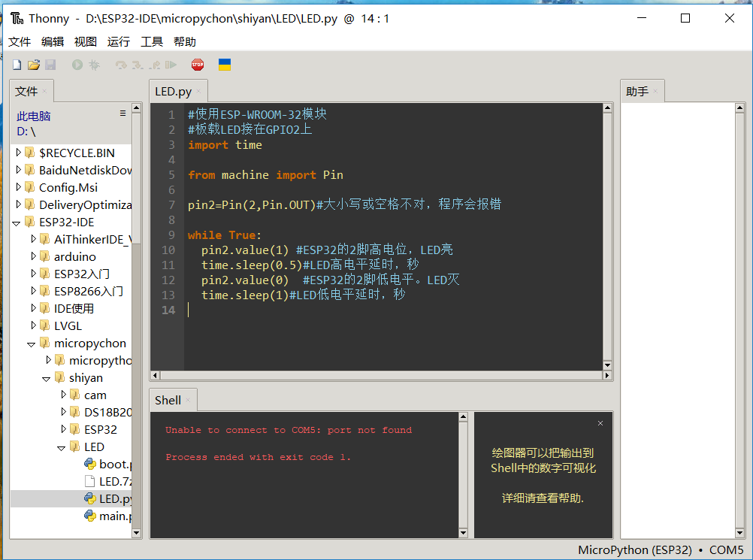The width and height of the screenshot is (753, 560).
Task: Expand the DS18B20 folder
Action: 63,413
